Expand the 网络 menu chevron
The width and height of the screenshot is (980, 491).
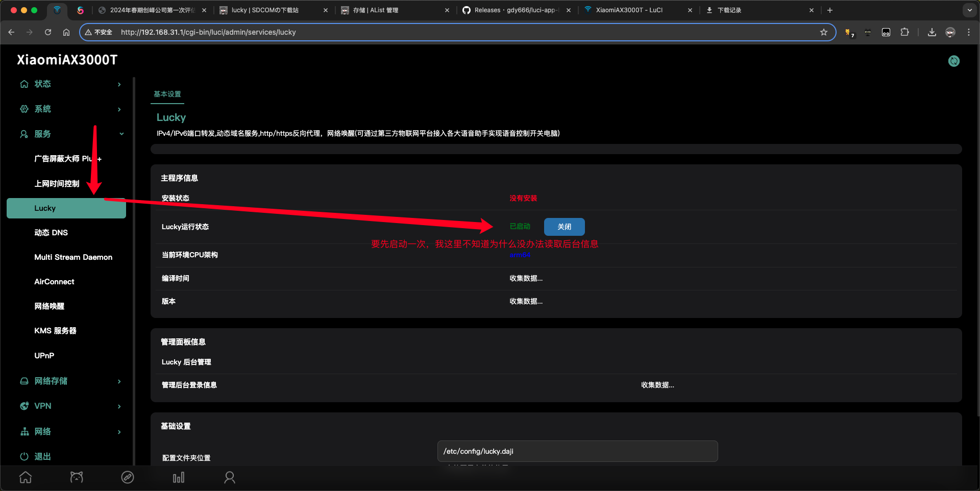[119, 432]
